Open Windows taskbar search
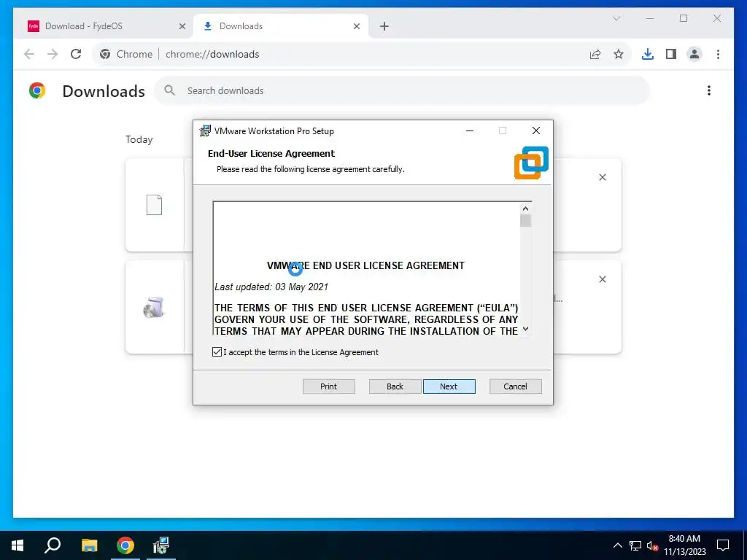 point(53,545)
